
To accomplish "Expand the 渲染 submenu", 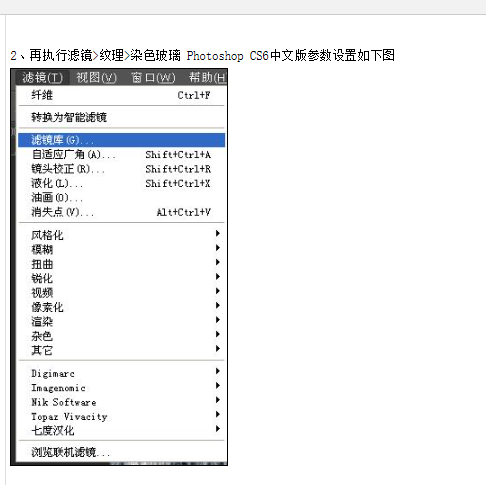I will click(x=122, y=321).
